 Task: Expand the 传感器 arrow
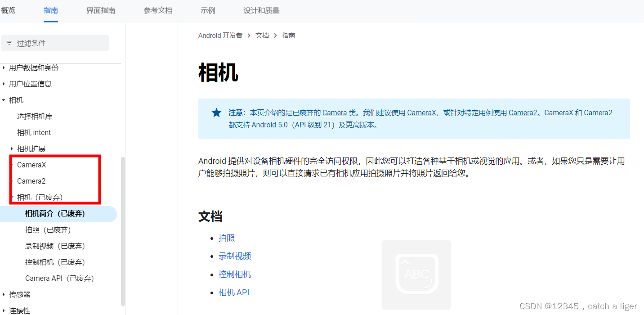pos(4,295)
